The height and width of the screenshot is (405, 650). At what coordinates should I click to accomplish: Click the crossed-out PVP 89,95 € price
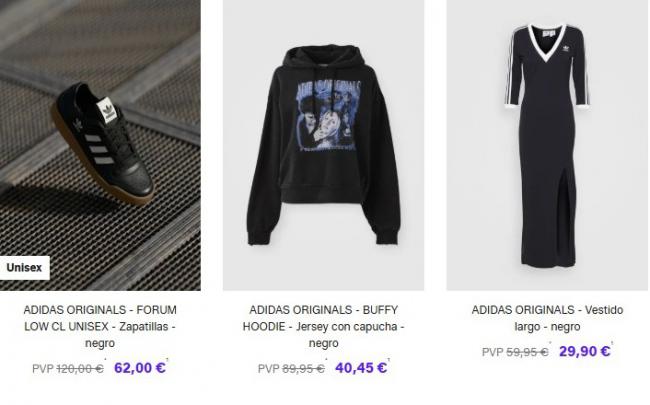coord(291,369)
